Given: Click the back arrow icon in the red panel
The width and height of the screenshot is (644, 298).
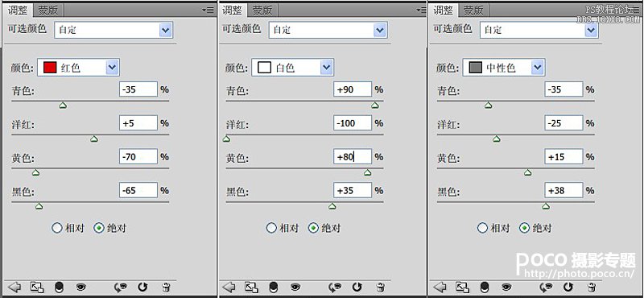Looking at the screenshot, I should 15,287.
